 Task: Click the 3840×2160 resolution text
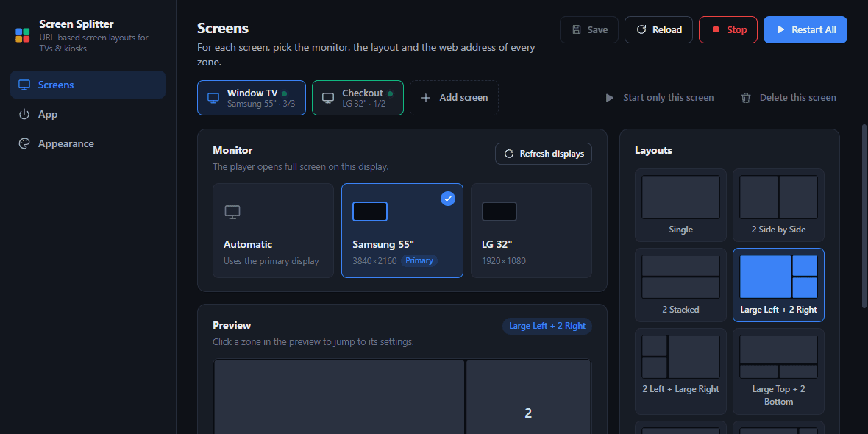[374, 260]
